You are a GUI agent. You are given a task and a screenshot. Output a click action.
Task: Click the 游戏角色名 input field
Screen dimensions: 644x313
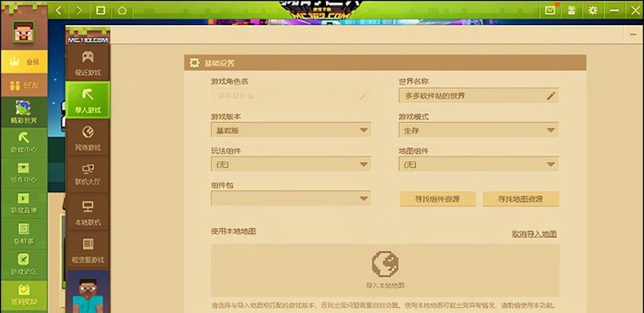291,95
